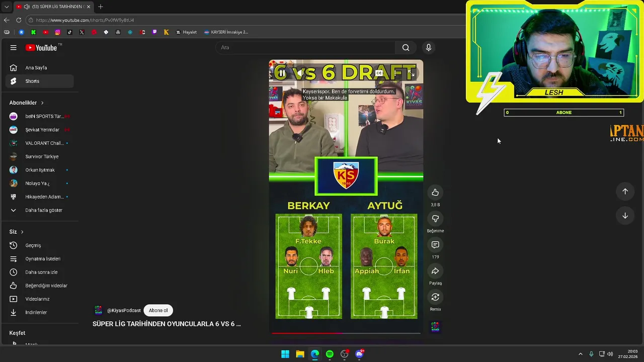Open the TikTok bookmark

point(70,32)
